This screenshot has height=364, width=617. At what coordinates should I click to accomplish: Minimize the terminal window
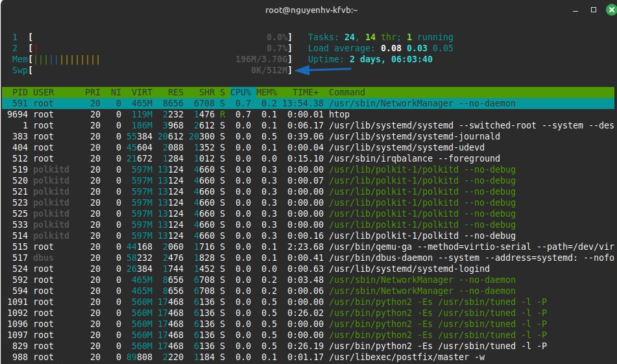coord(575,10)
